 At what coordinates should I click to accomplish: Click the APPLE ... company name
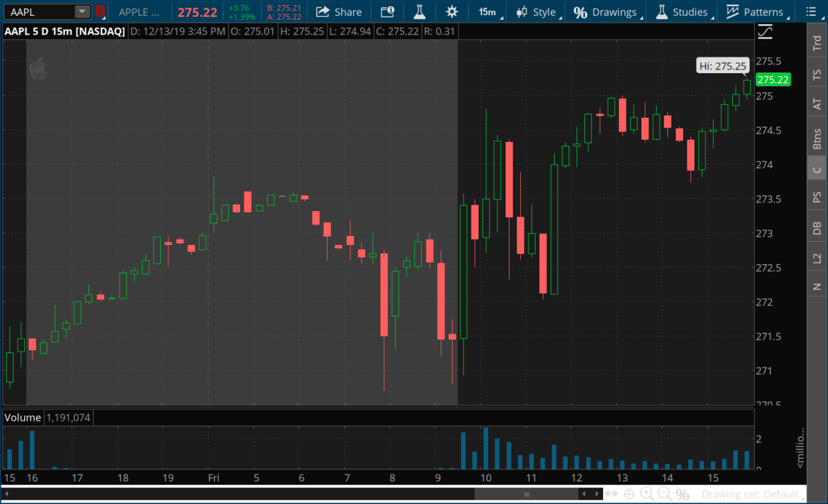(x=139, y=12)
